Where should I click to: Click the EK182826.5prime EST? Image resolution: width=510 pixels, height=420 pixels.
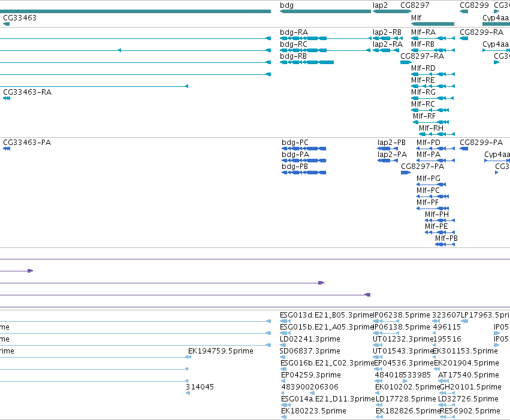tap(408, 412)
